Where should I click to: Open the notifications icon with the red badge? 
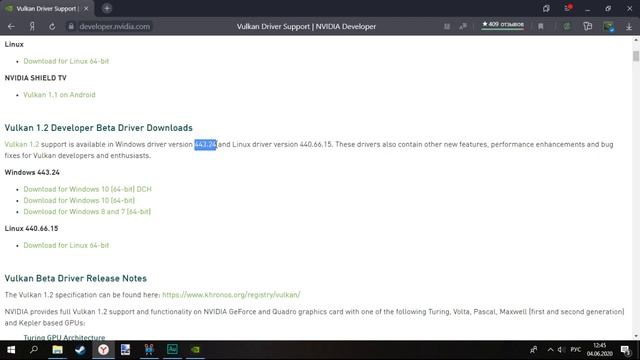[x=568, y=8]
